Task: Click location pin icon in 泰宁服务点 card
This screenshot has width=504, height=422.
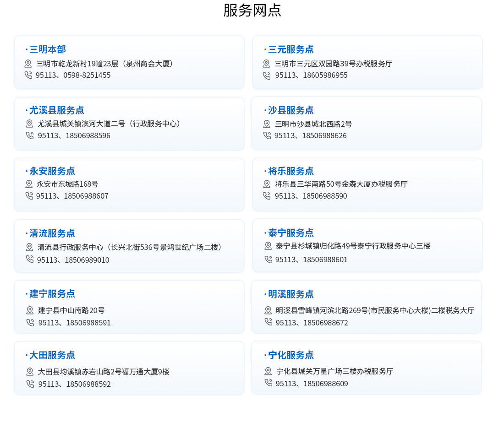Action: (x=268, y=246)
